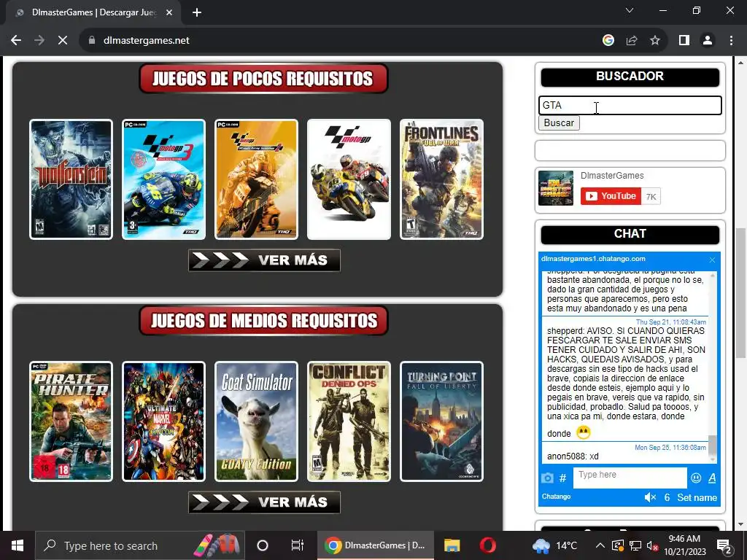Show hidden system tray icons
Viewport: 747px width, 560px height.
point(600,545)
